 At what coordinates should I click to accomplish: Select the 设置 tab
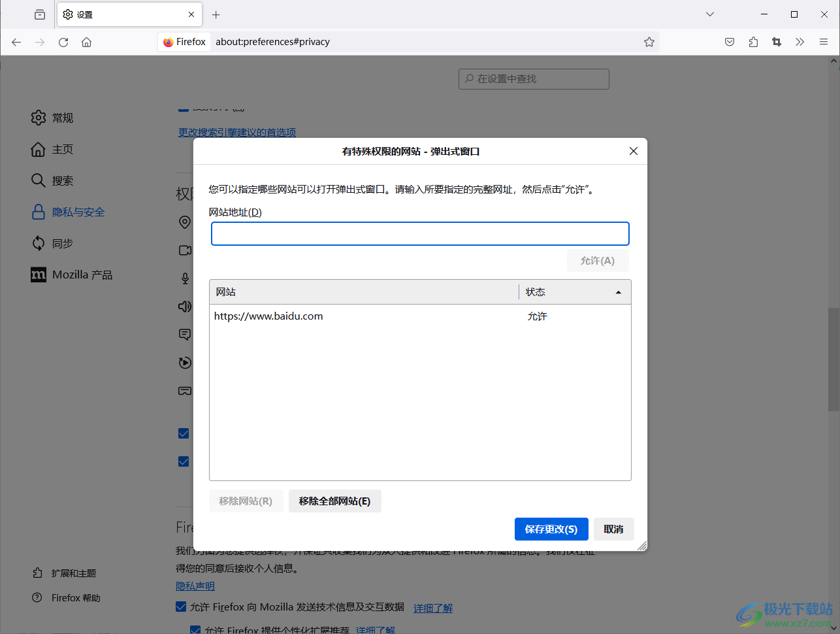[x=129, y=14]
